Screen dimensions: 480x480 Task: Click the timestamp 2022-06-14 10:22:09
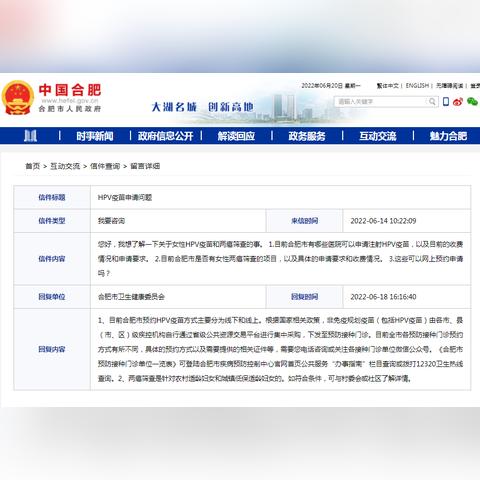(383, 221)
